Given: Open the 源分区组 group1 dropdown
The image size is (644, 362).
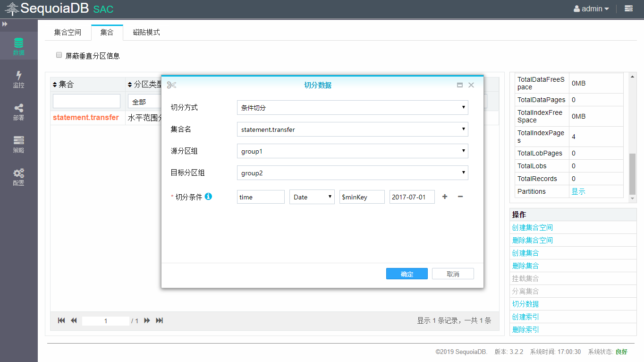Looking at the screenshot, I should (352, 151).
